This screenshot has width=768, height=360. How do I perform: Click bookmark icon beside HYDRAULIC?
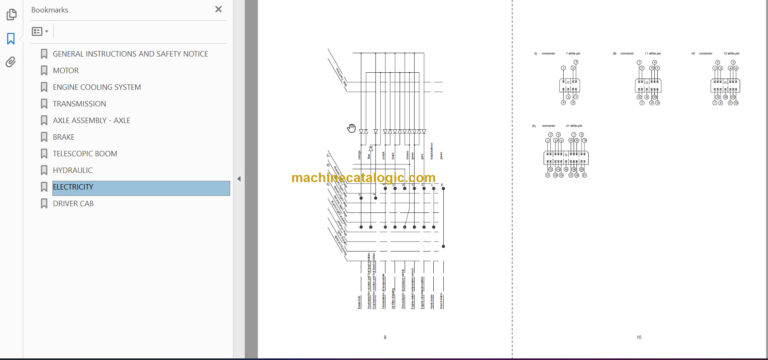[x=44, y=170]
